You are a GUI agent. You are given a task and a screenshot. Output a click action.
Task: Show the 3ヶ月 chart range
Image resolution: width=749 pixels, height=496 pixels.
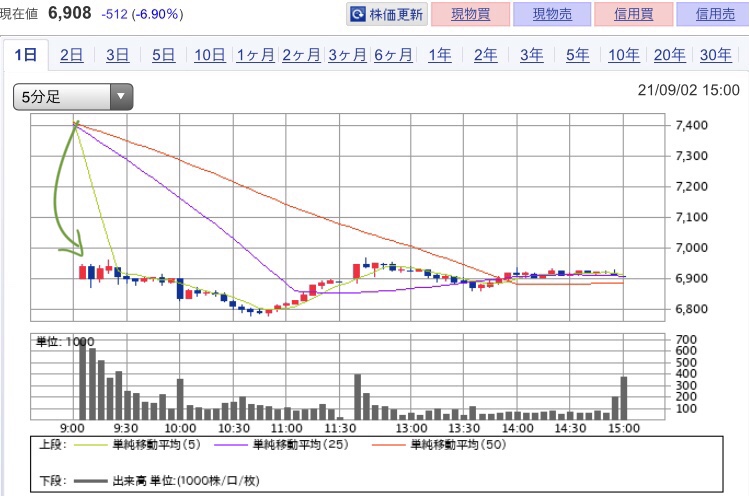point(347,55)
